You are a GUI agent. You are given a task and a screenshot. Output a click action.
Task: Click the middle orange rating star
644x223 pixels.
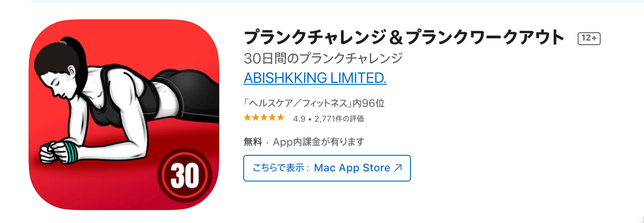point(264,117)
